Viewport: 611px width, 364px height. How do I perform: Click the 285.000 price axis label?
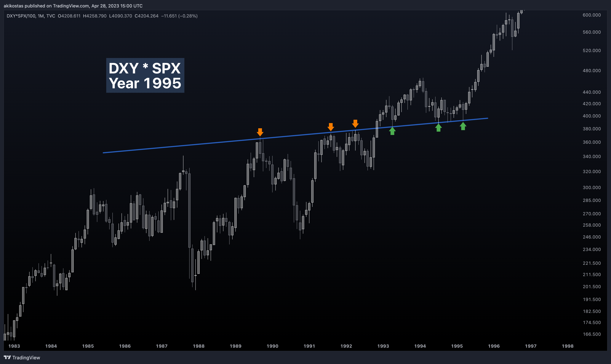(592, 200)
